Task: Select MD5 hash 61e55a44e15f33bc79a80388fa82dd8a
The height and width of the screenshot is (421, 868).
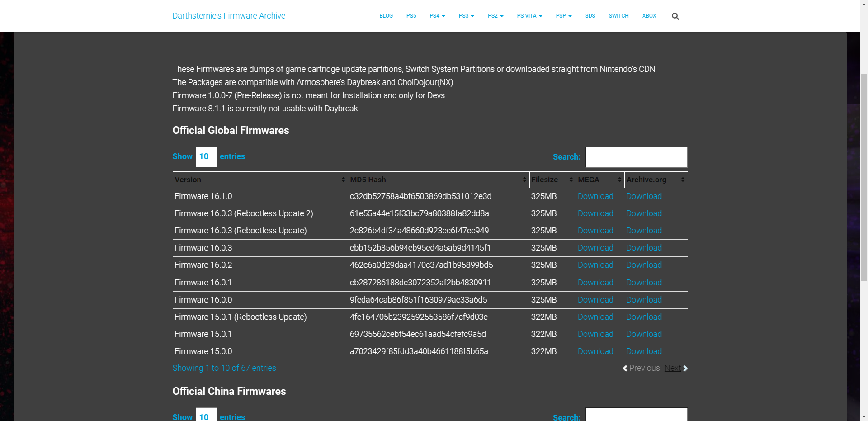Action: pyautogui.click(x=419, y=213)
